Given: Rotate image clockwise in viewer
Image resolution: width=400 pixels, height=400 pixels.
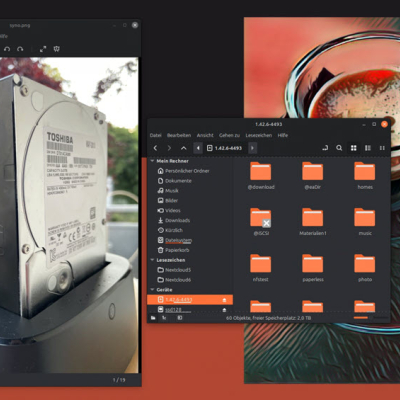Looking at the screenshot, I should [20, 49].
